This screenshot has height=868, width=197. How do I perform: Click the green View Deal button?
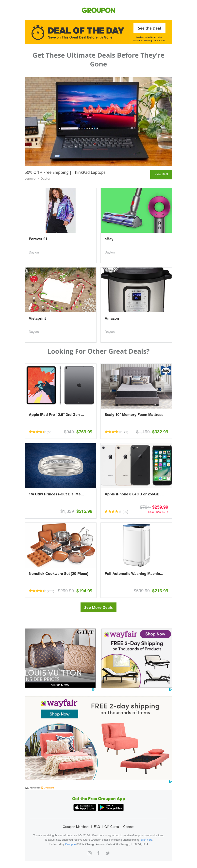[x=161, y=174]
